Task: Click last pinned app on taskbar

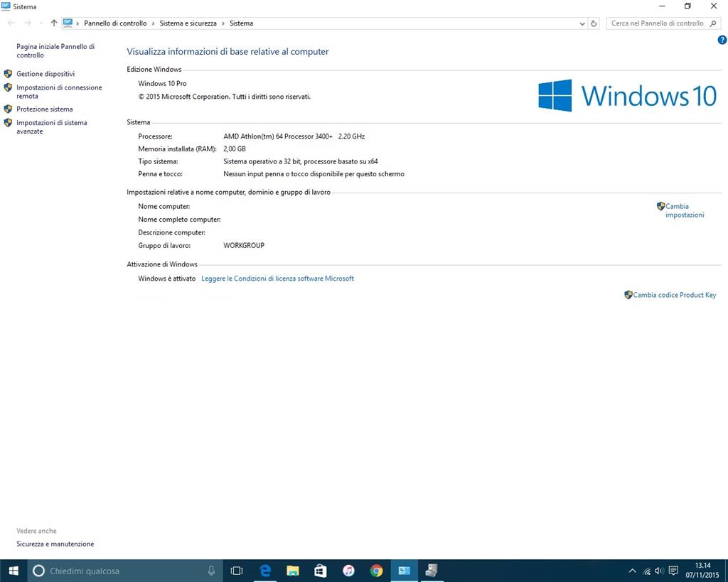Action: pyautogui.click(x=432, y=571)
